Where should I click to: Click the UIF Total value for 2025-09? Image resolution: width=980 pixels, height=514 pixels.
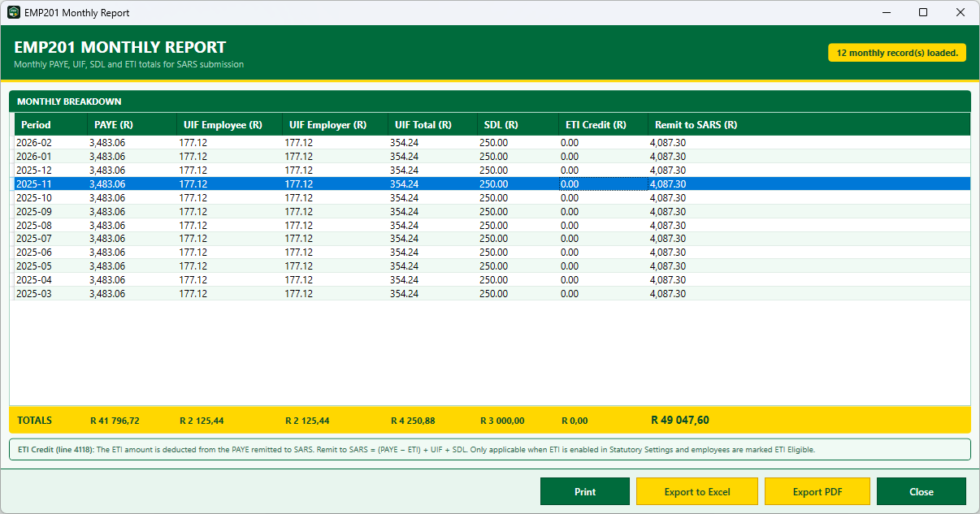pyautogui.click(x=404, y=211)
